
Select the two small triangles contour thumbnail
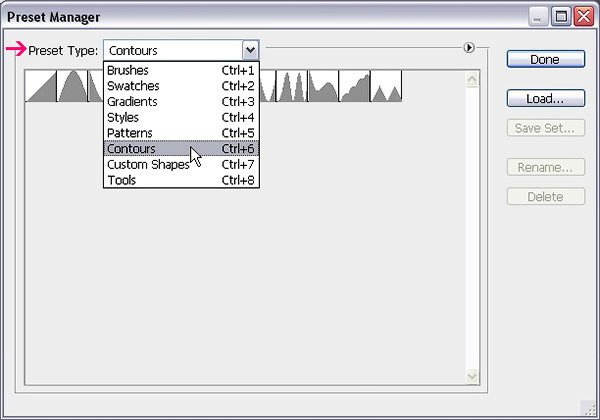point(386,86)
